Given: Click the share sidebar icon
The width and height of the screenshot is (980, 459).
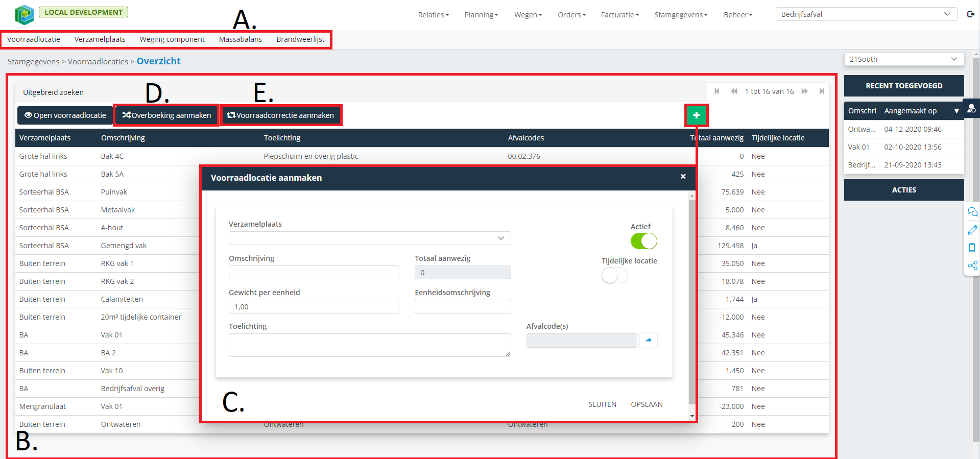Looking at the screenshot, I should pyautogui.click(x=972, y=265).
